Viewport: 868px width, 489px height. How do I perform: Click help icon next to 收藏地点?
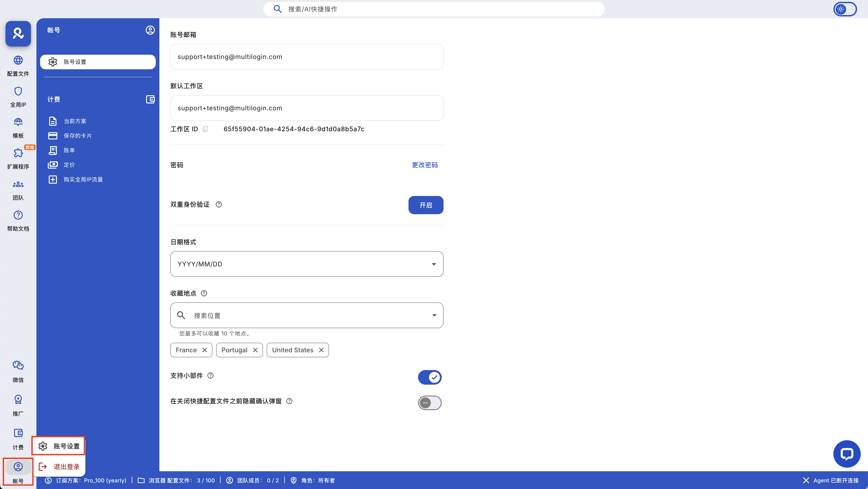coord(204,293)
